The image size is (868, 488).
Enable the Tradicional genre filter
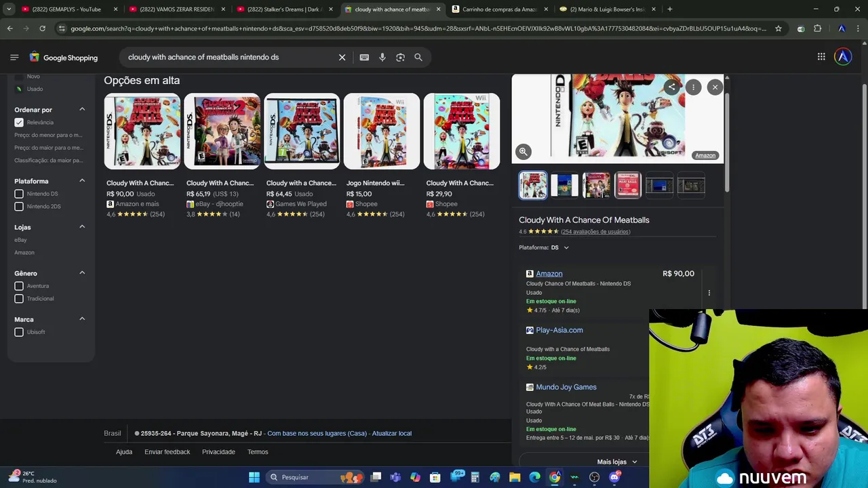click(19, 299)
